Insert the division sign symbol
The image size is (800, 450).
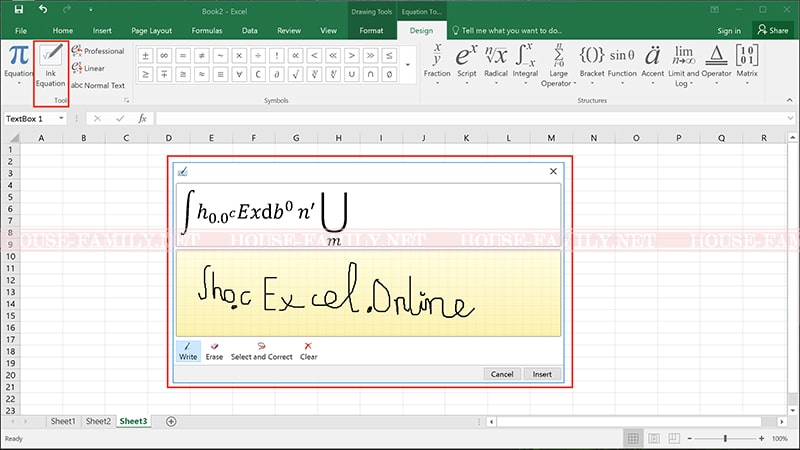pos(258,56)
